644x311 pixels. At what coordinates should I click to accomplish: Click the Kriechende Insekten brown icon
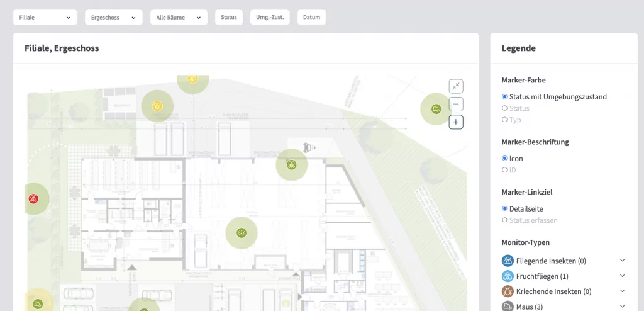(508, 291)
